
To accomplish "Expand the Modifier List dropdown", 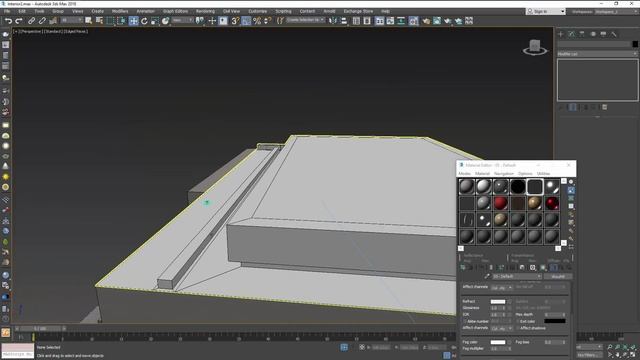I will pos(598,54).
